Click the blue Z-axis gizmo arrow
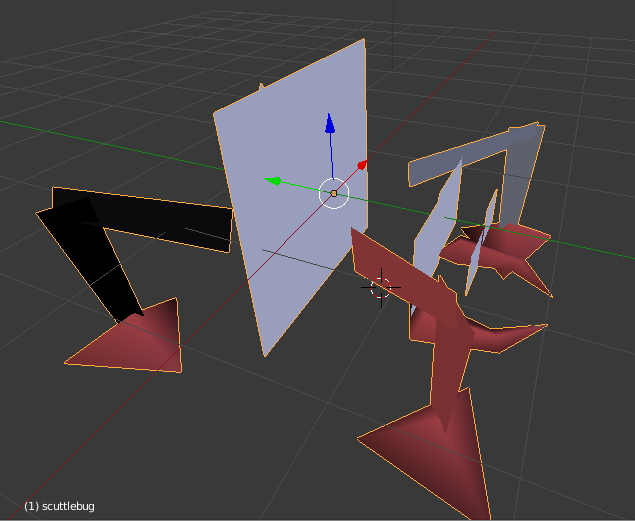Image resolution: width=635 pixels, height=521 pixels. click(330, 123)
